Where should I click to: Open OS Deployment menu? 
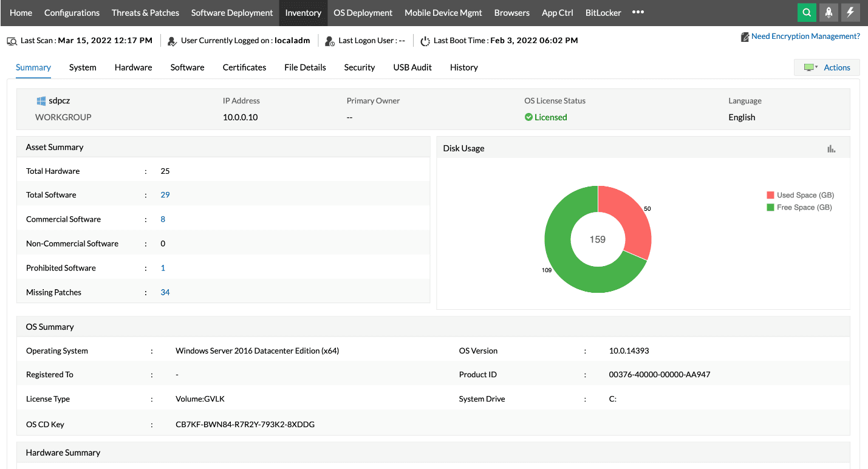(363, 13)
